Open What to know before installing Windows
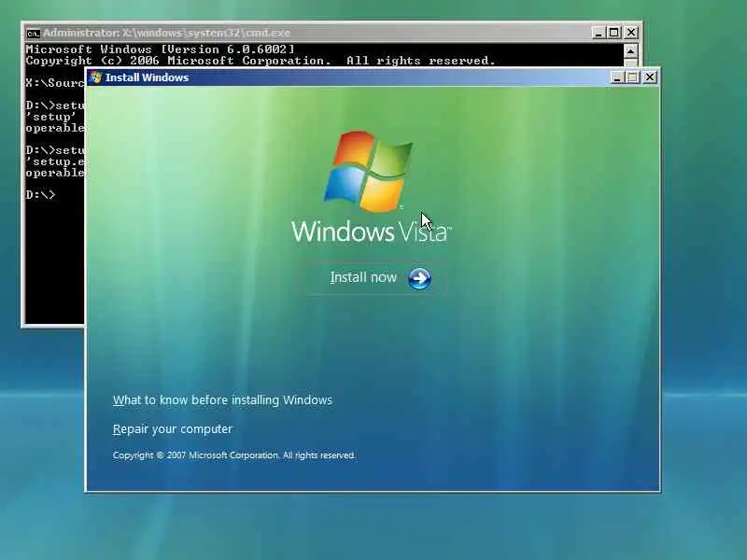The image size is (747, 560). 222,400
